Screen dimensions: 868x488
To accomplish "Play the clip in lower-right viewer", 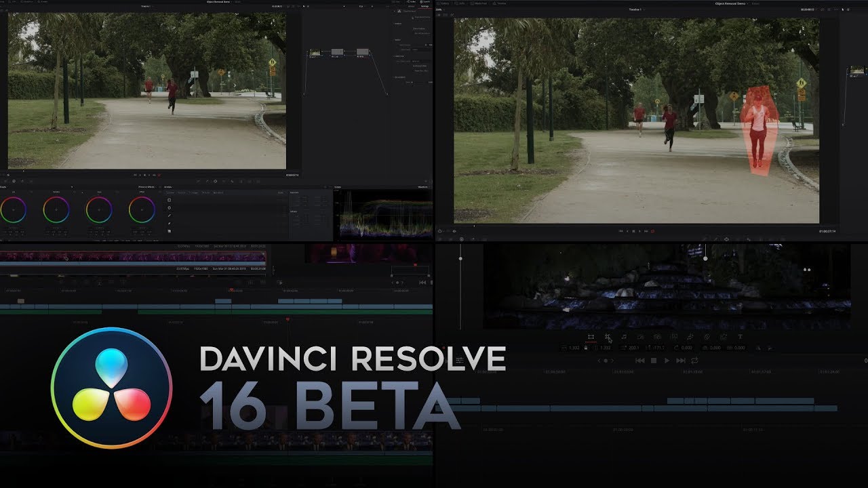I will tap(667, 361).
